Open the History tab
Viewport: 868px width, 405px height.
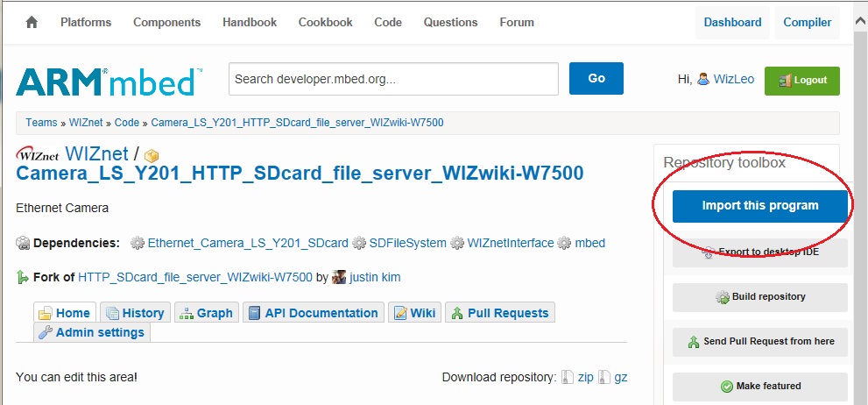point(136,312)
